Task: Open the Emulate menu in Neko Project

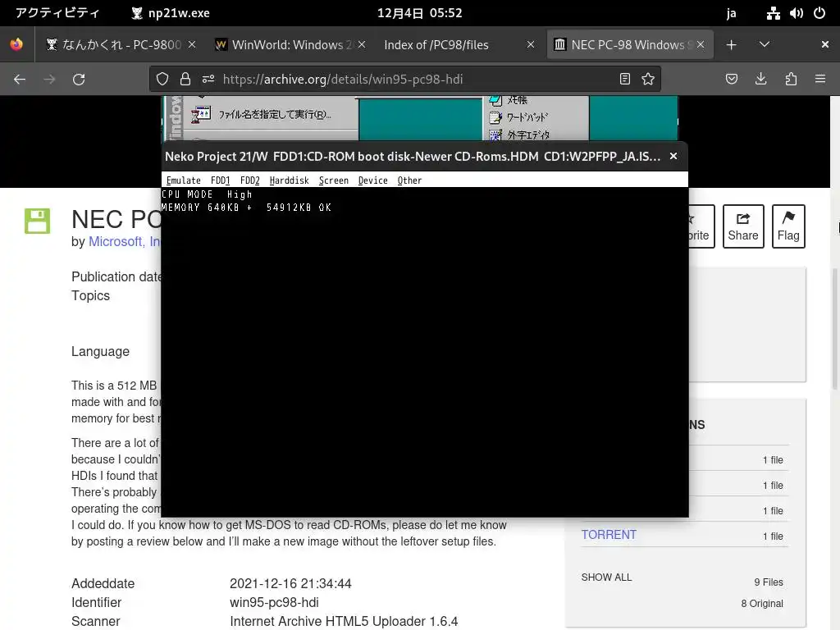Action: click(x=183, y=180)
